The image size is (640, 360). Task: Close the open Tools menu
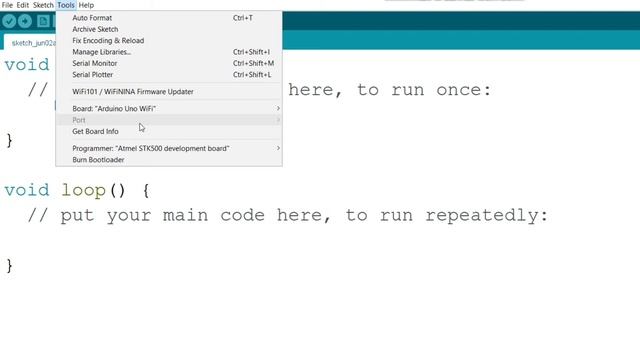tap(66, 5)
